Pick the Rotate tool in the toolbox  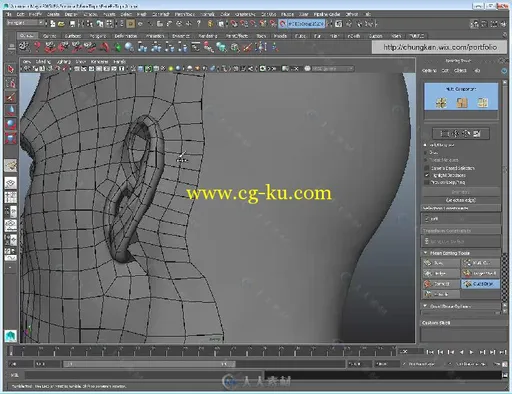(10, 124)
